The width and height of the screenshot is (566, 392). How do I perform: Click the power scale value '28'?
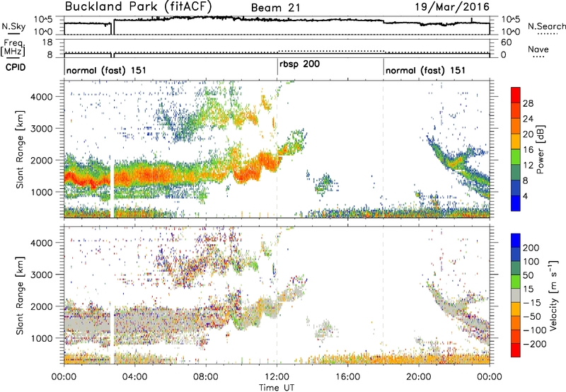click(x=528, y=103)
